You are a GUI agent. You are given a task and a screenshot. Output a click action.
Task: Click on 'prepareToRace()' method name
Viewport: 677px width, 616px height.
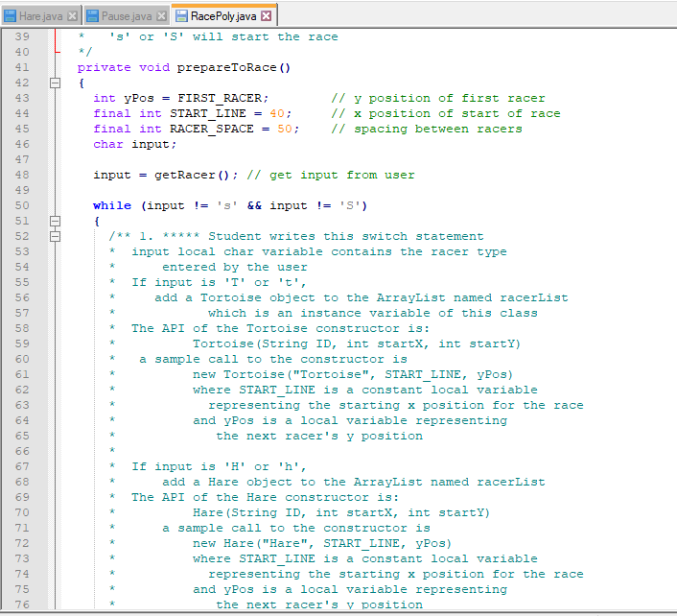[x=234, y=68]
